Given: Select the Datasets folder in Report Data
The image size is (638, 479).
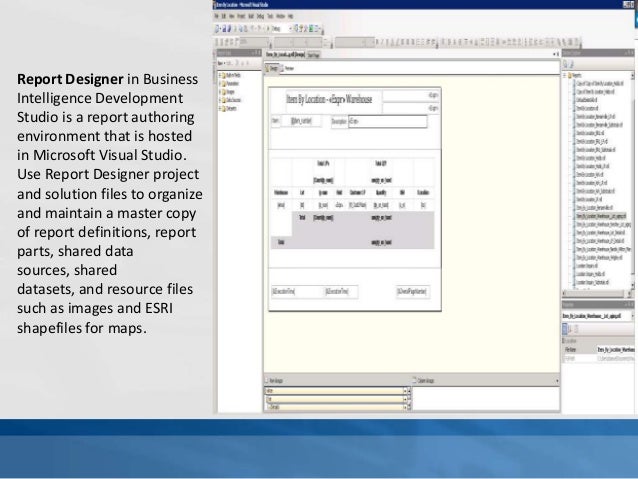Looking at the screenshot, I should click(229, 108).
